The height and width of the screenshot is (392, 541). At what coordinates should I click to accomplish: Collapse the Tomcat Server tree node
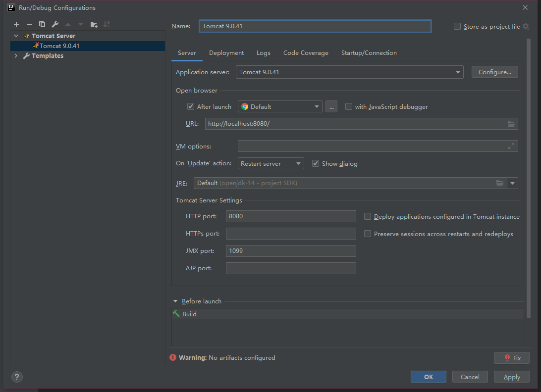pos(16,36)
